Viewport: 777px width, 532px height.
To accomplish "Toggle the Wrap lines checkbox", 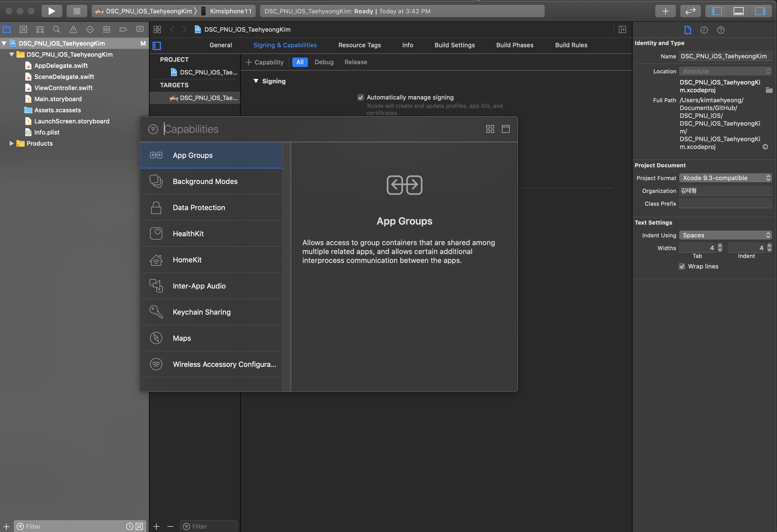I will coord(682,266).
